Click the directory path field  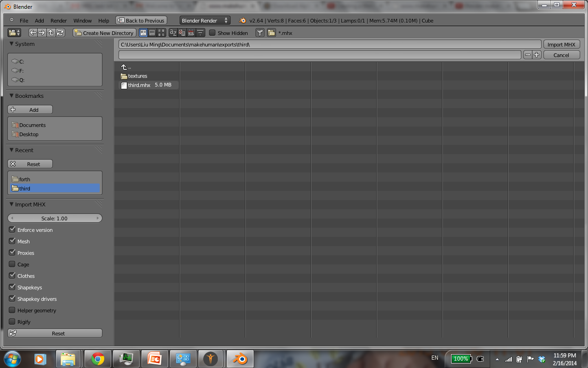[330, 44]
